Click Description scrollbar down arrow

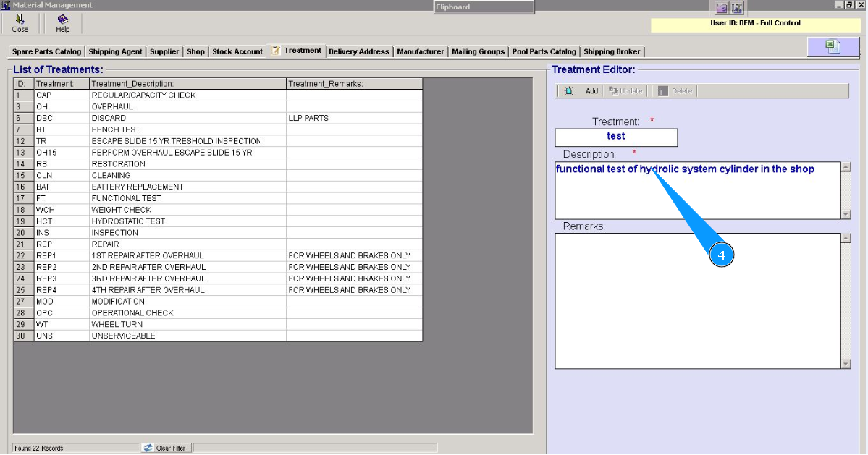click(x=846, y=214)
